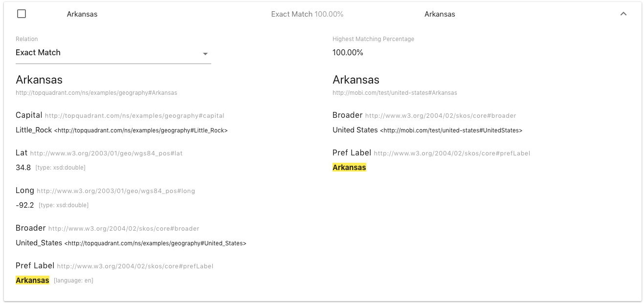This screenshot has width=644, height=303.
Task: Click the wgs84_pos#long property URI
Action: [116, 191]
